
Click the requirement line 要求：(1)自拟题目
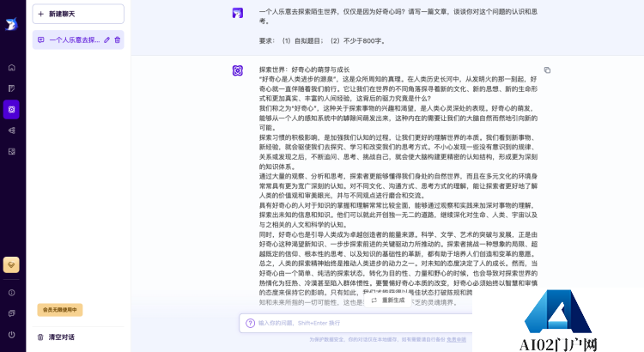322,41
